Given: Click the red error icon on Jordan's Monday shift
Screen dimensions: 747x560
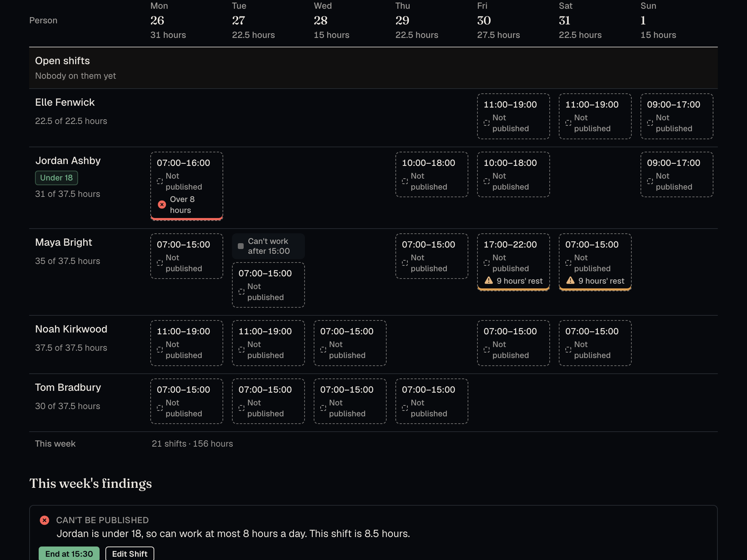Looking at the screenshot, I should (x=162, y=205).
